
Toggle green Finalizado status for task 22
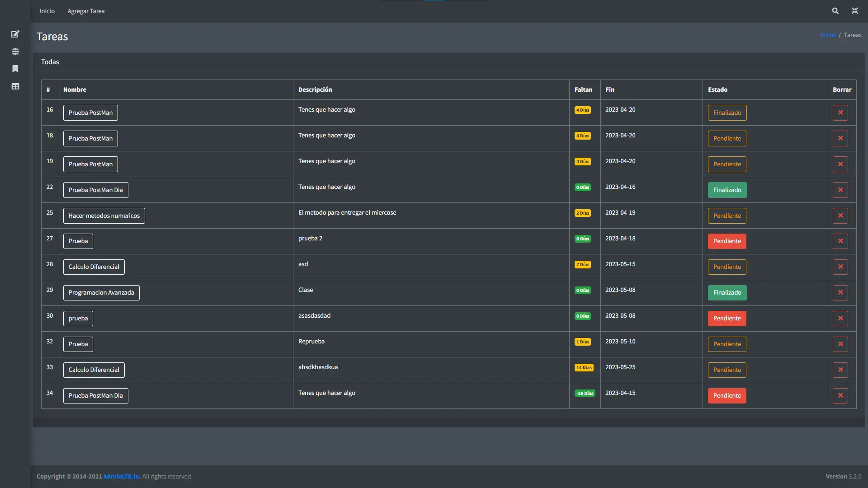[x=727, y=190]
